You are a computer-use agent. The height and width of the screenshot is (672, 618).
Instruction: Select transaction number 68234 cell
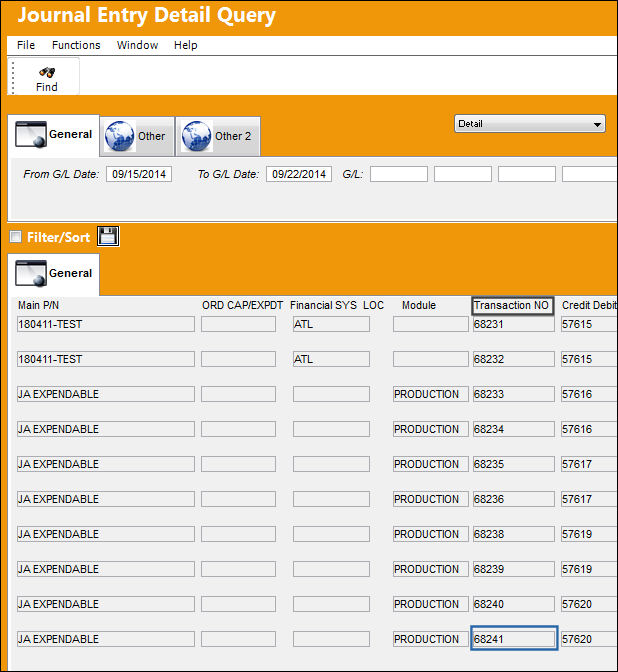pyautogui.click(x=513, y=429)
